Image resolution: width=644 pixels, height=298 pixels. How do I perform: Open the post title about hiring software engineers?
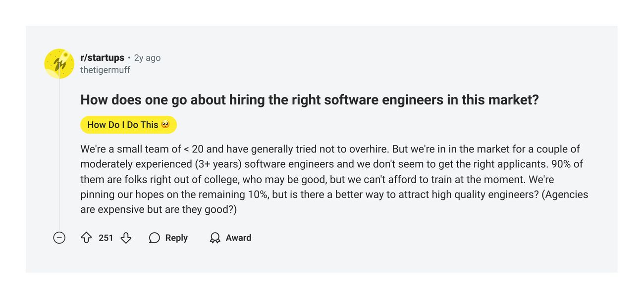coord(309,100)
